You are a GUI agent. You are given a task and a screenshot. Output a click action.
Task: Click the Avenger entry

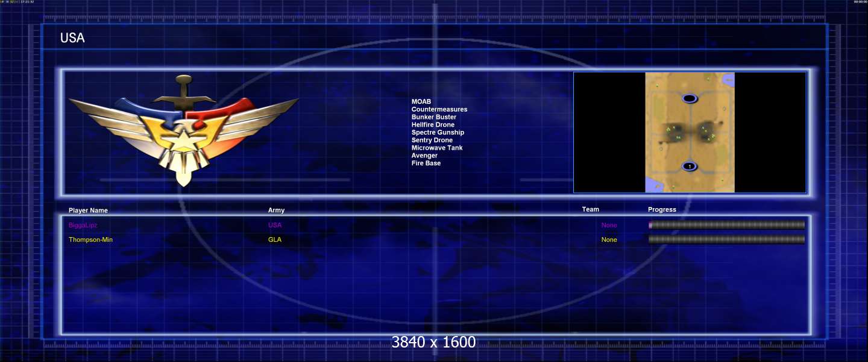[x=424, y=156]
